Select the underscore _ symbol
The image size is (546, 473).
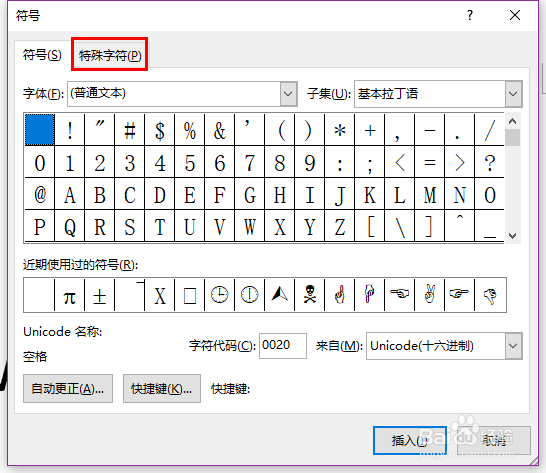point(490,226)
